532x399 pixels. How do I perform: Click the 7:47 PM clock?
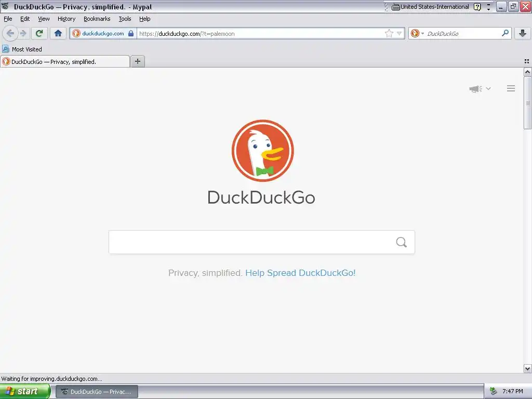coord(513,391)
